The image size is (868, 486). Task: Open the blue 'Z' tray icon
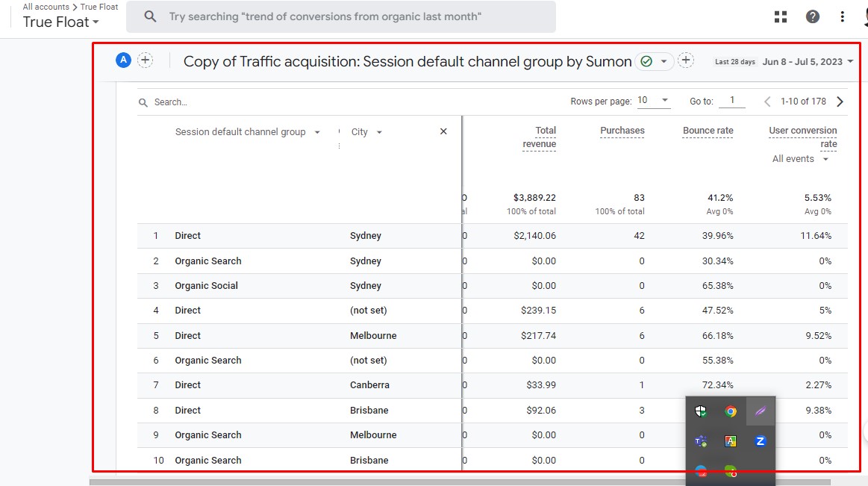[761, 441]
